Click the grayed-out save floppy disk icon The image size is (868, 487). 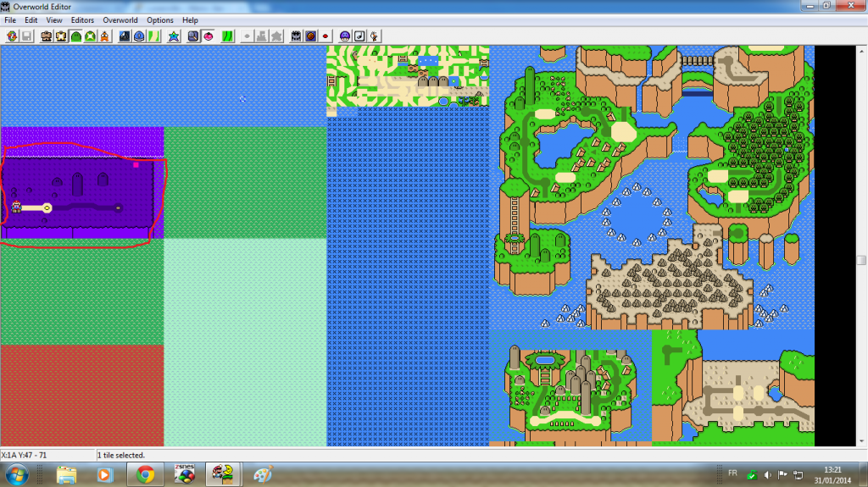point(26,36)
